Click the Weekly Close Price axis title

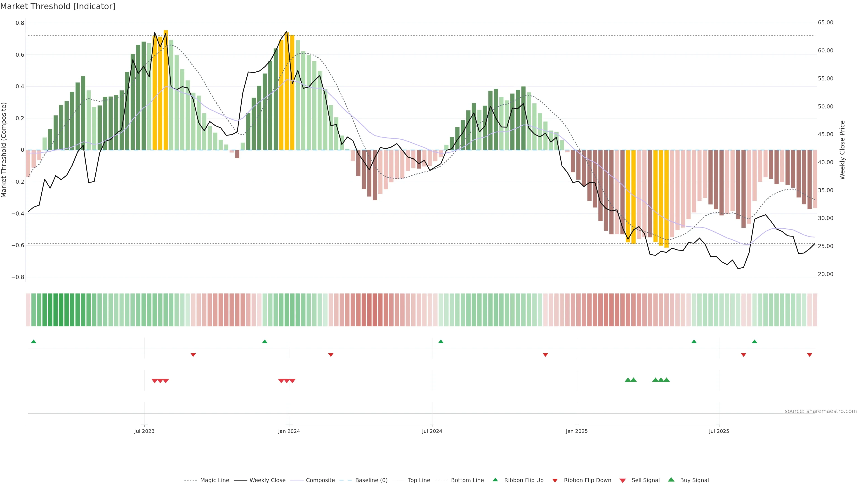(842, 150)
